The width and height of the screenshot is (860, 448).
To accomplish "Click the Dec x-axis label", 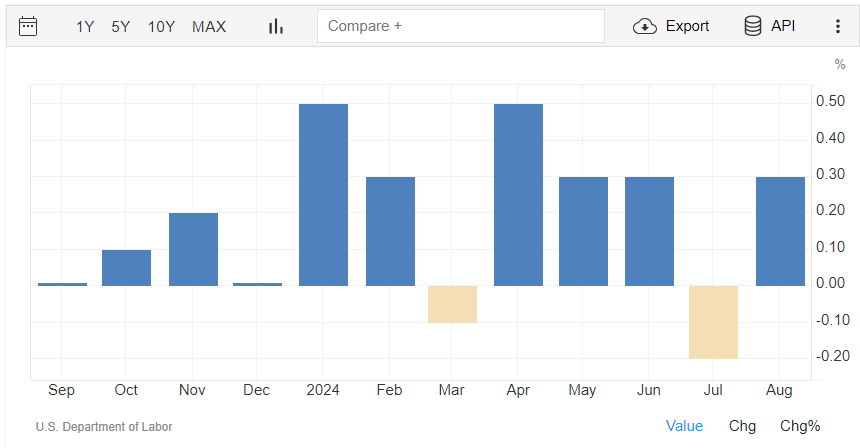I will [x=256, y=390].
